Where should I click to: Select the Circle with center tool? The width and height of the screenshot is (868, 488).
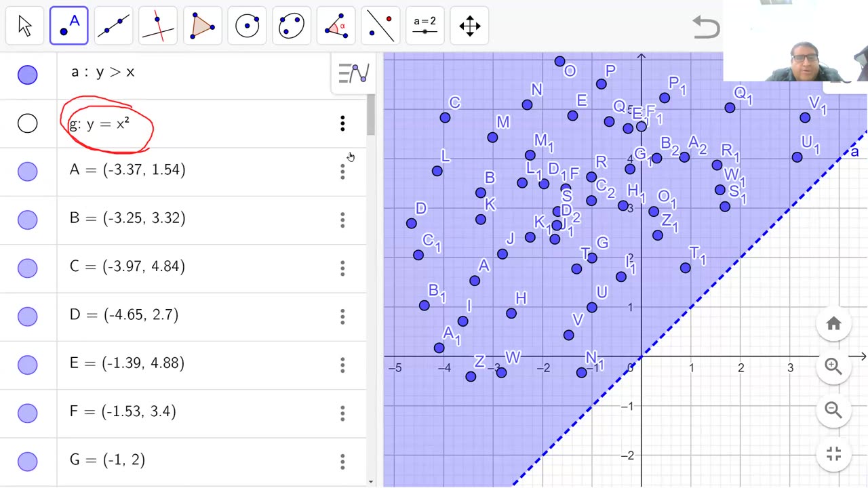point(247,26)
